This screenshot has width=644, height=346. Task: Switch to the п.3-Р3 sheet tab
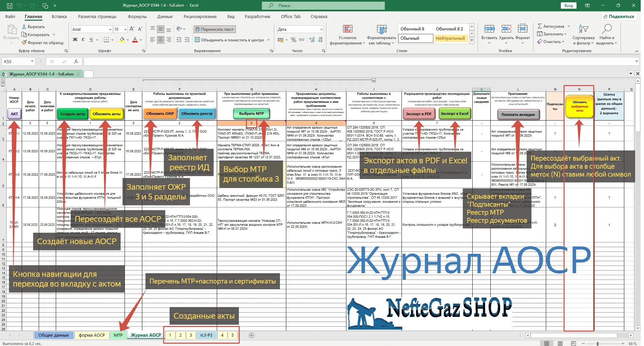tap(206, 335)
